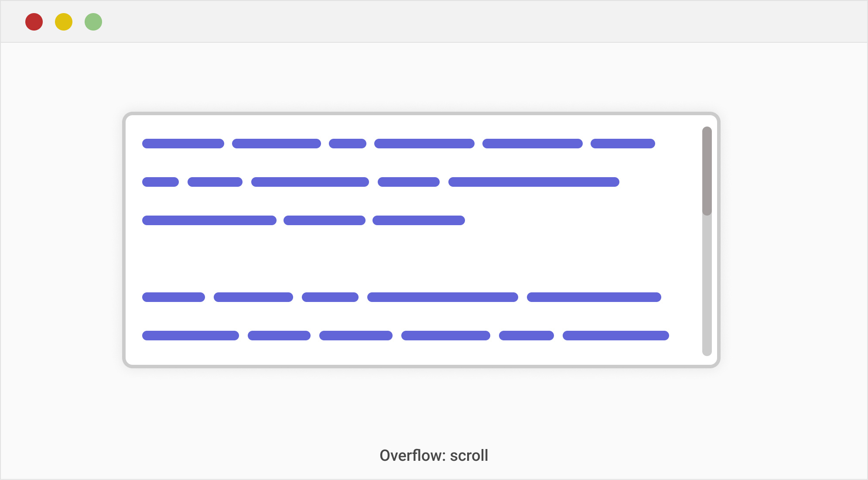Select the longest bar in the fourth line

click(443, 297)
